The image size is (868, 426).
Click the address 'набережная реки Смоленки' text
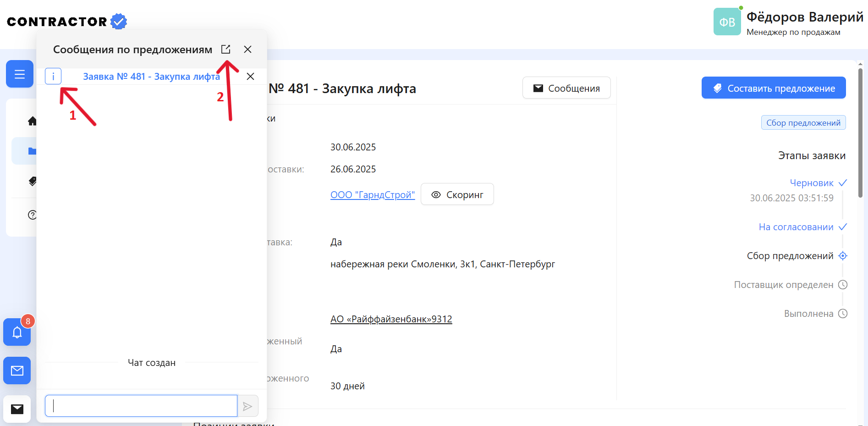coord(443,264)
